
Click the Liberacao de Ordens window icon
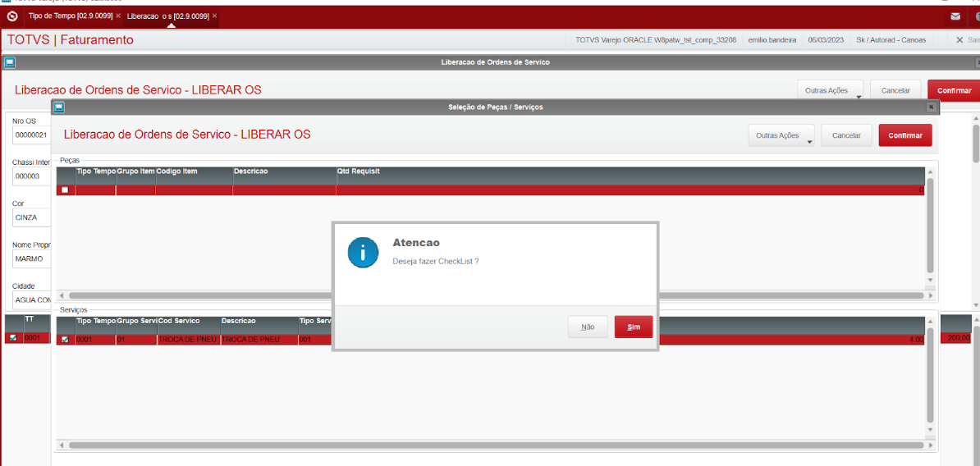(x=9, y=62)
